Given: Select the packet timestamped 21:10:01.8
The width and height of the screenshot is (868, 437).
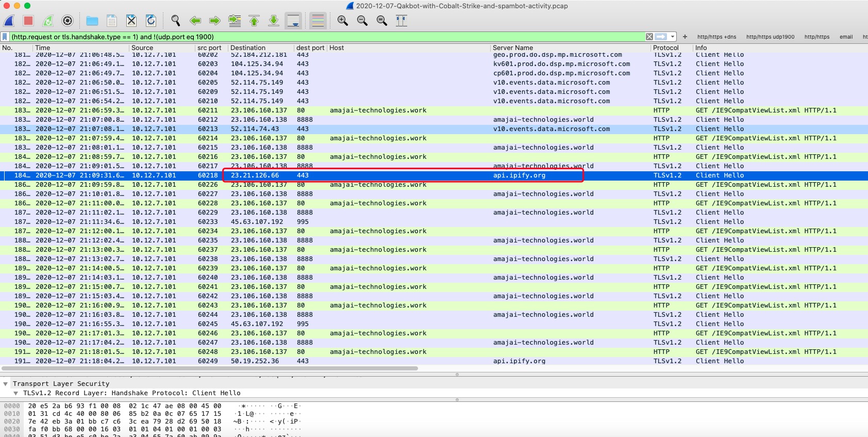Looking at the screenshot, I should [434, 194].
